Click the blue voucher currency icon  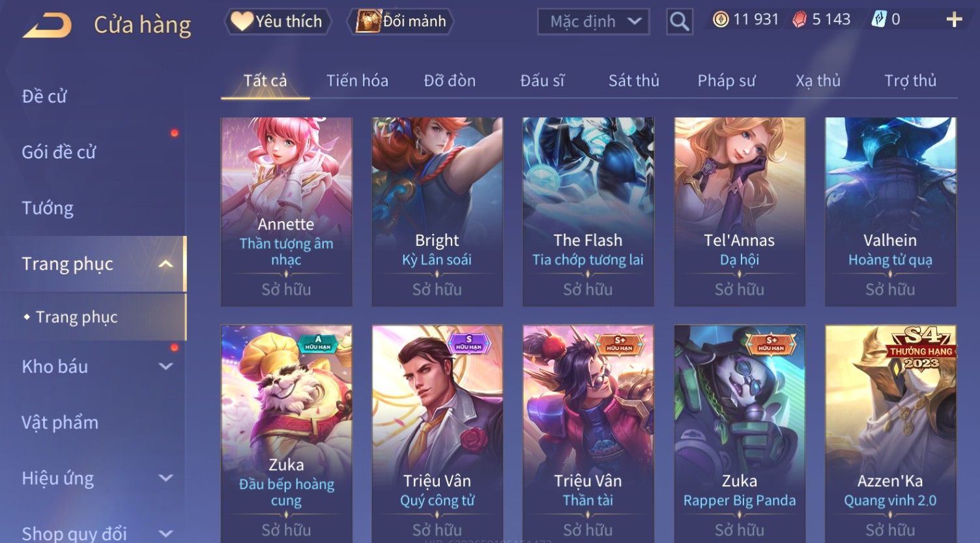coord(879,20)
